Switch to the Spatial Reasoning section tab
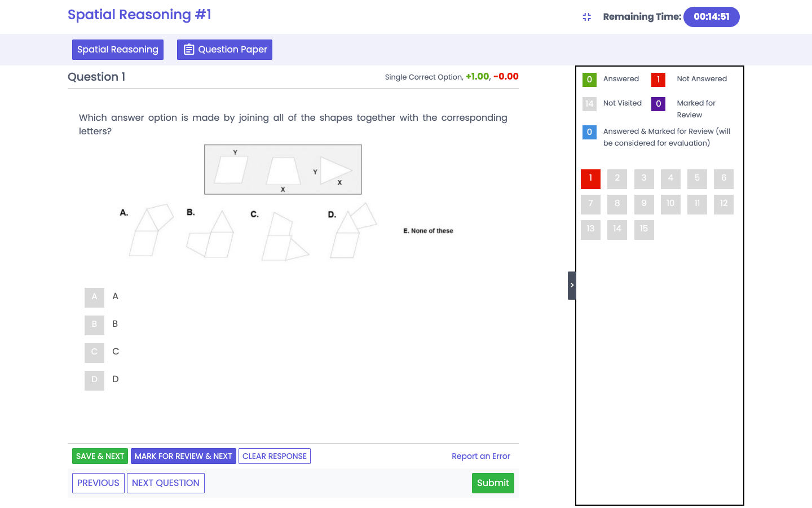The width and height of the screenshot is (812, 508). pyautogui.click(x=118, y=50)
